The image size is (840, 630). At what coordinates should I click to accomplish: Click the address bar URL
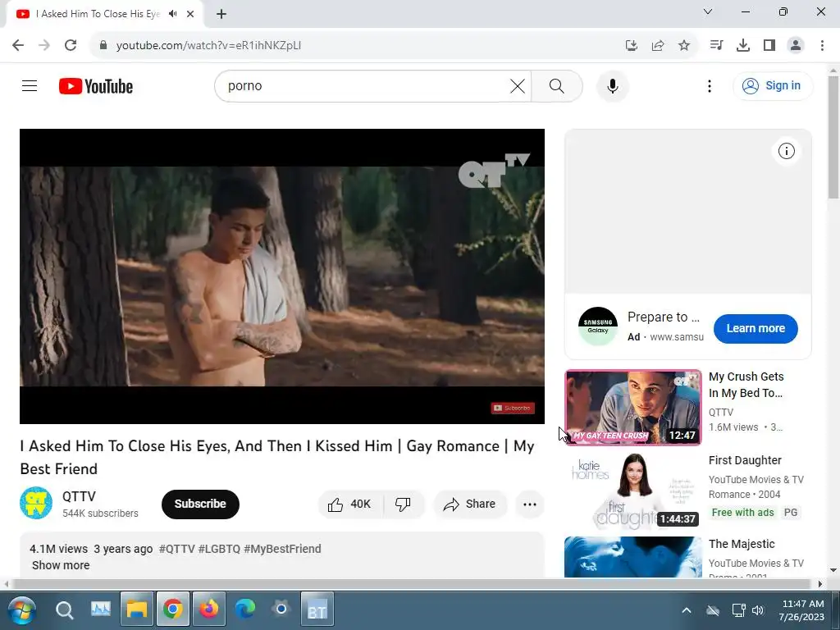[x=208, y=46]
